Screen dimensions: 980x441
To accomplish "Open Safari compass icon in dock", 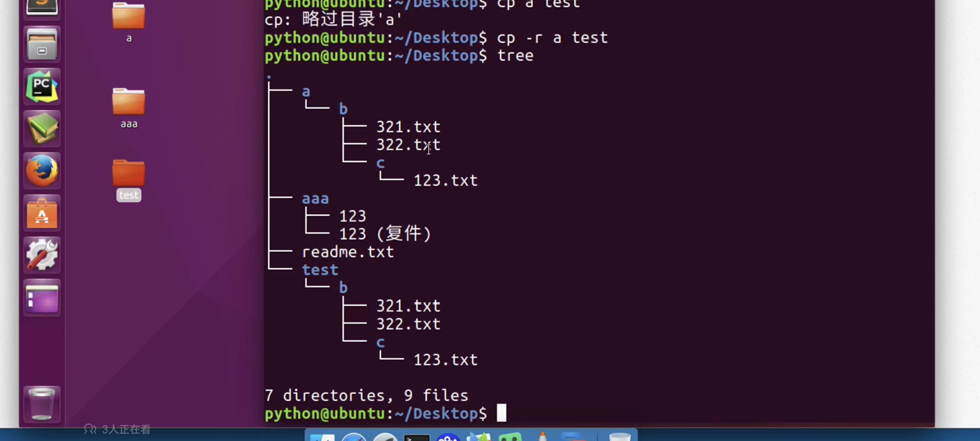I will [x=354, y=437].
